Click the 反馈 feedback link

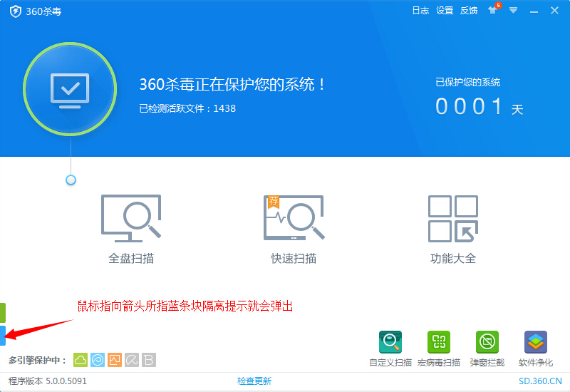click(x=469, y=11)
